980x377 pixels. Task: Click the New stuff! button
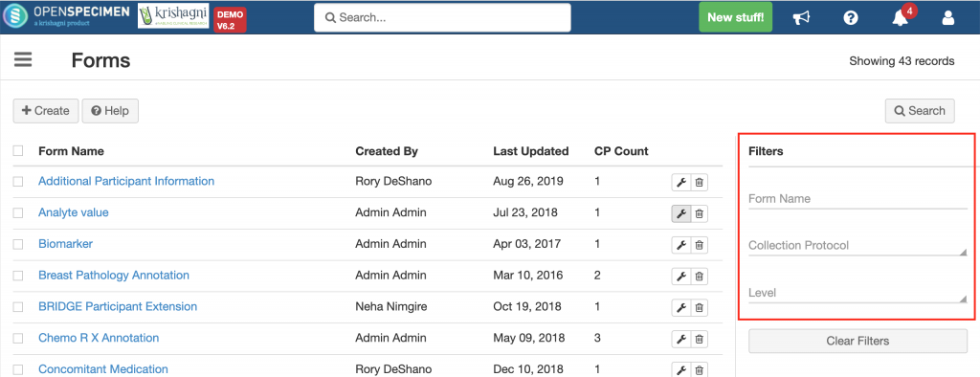[736, 17]
